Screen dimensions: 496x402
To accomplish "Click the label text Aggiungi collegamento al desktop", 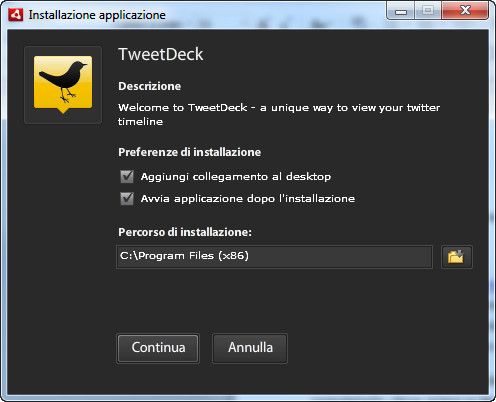I will [x=236, y=177].
